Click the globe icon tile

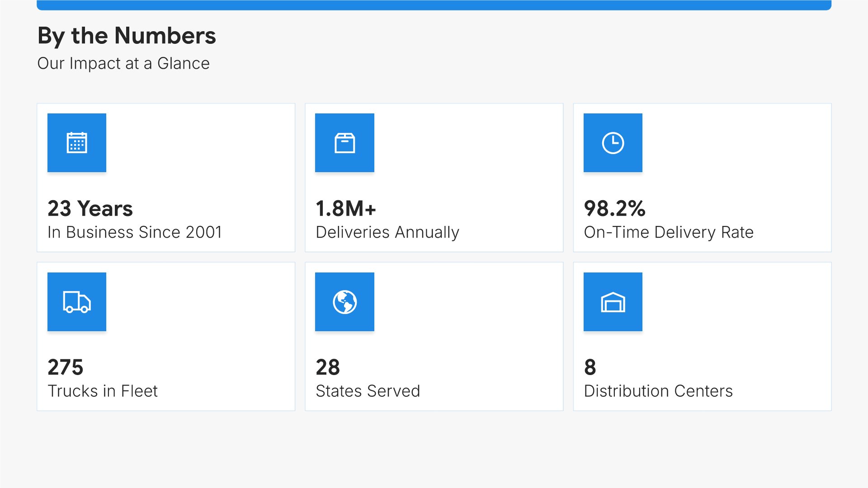pyautogui.click(x=344, y=302)
